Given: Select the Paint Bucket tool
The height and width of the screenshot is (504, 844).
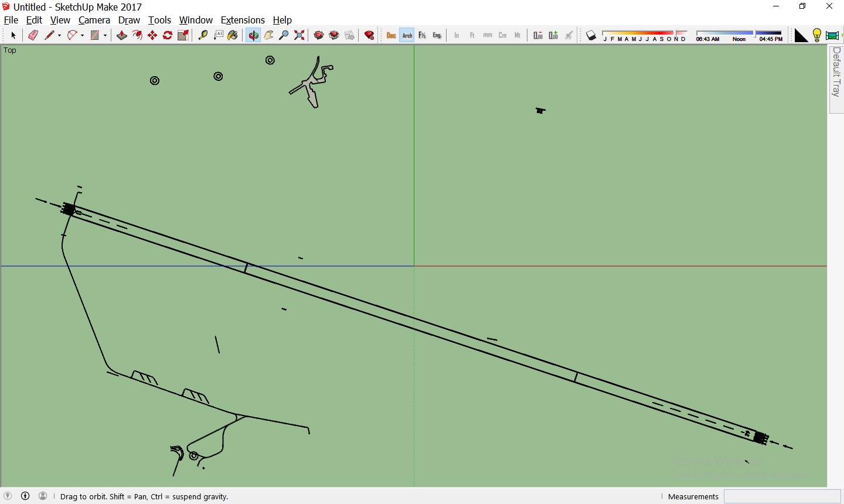Looking at the screenshot, I should tap(233, 36).
